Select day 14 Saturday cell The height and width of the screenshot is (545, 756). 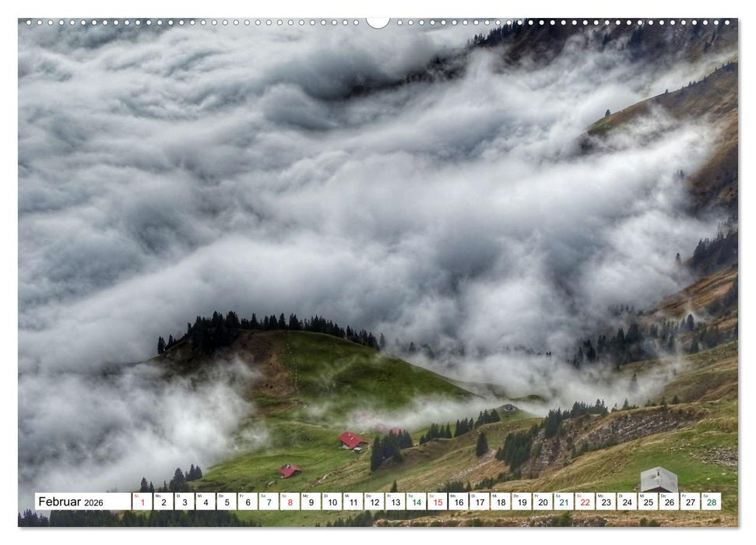416,502
